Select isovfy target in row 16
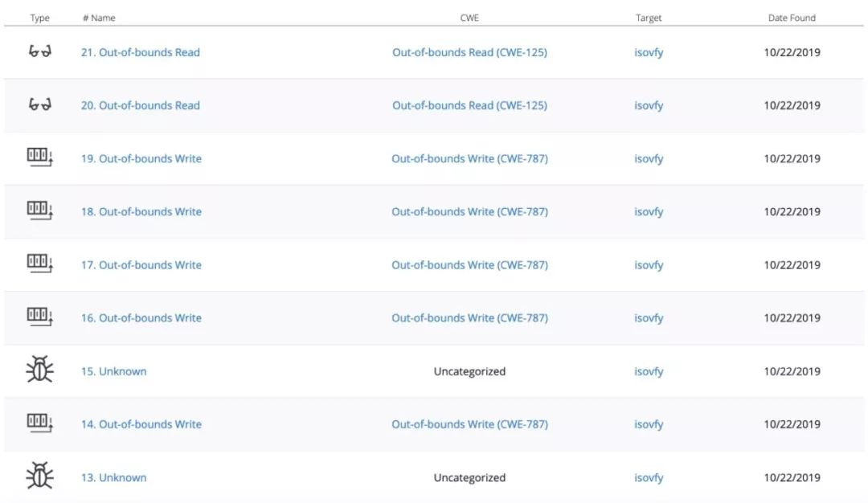 coord(649,318)
